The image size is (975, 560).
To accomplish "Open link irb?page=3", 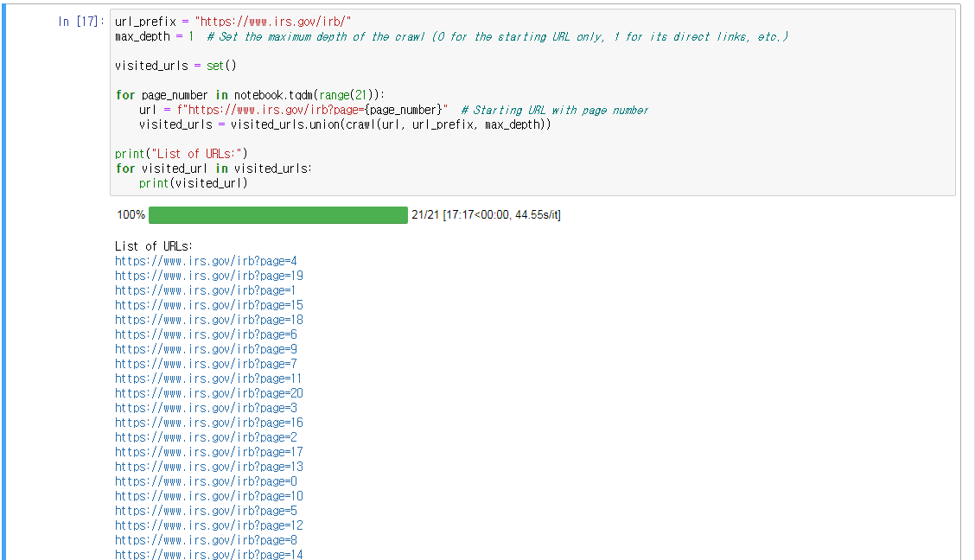I will tap(206, 409).
